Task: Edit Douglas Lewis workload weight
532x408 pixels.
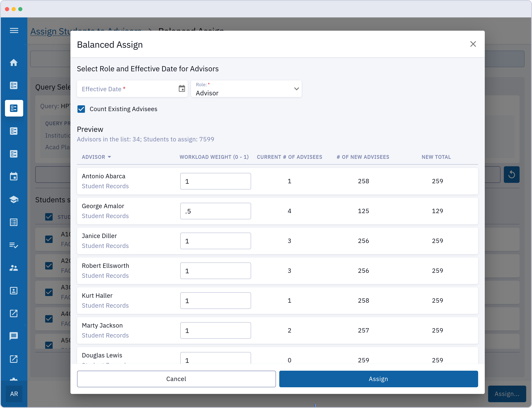Action: [x=215, y=358]
